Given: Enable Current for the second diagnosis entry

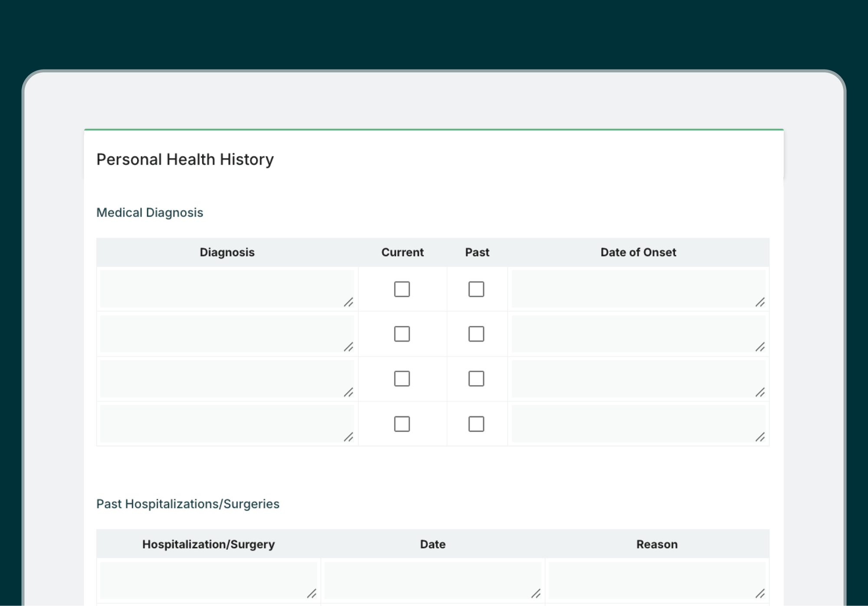Looking at the screenshot, I should pos(402,334).
